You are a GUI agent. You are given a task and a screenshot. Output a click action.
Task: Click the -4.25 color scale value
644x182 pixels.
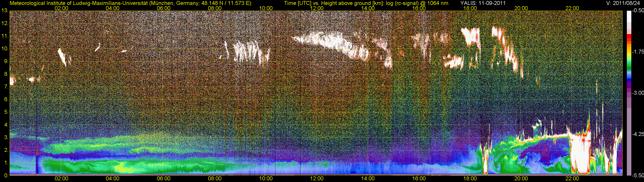(x=638, y=134)
